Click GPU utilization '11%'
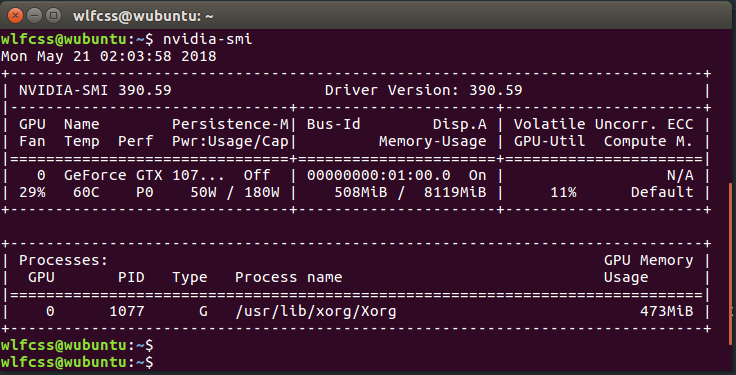Screen dimensions: 736x375 (x=563, y=192)
